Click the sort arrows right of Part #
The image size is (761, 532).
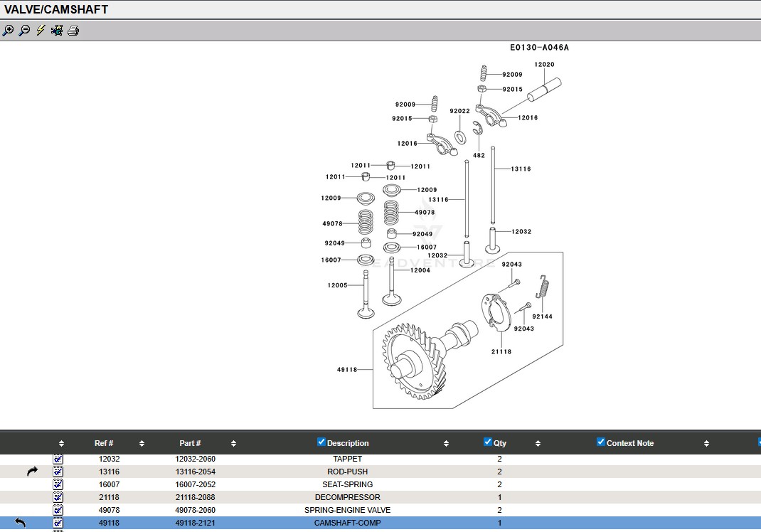233,443
